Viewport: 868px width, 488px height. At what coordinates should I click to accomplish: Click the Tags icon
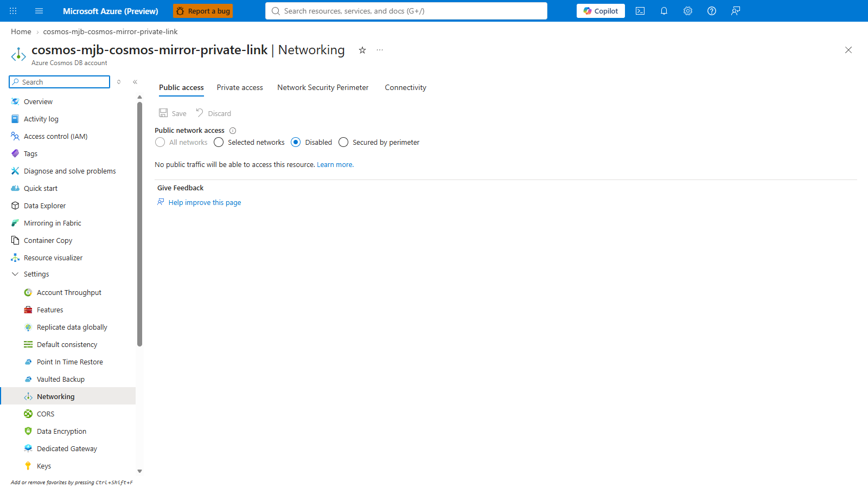tap(15, 153)
